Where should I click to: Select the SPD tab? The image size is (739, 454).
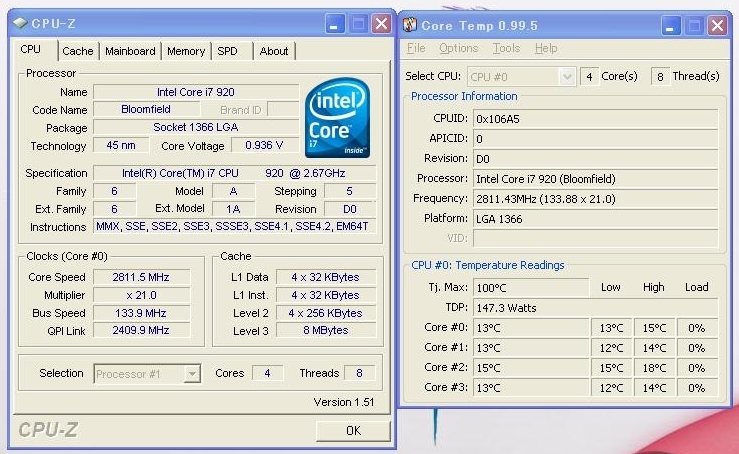tap(232, 51)
